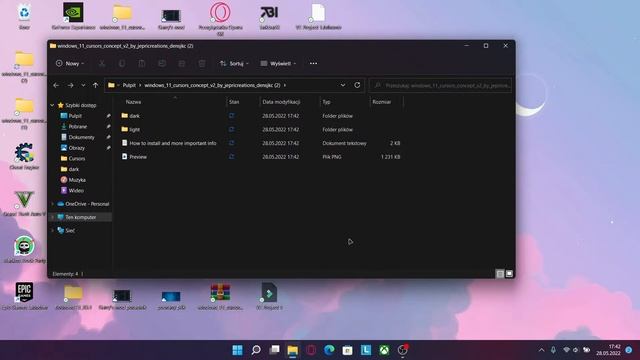Collapse the Szybki dostęp tree node arrow
This screenshot has height=360, width=640.
click(52, 105)
